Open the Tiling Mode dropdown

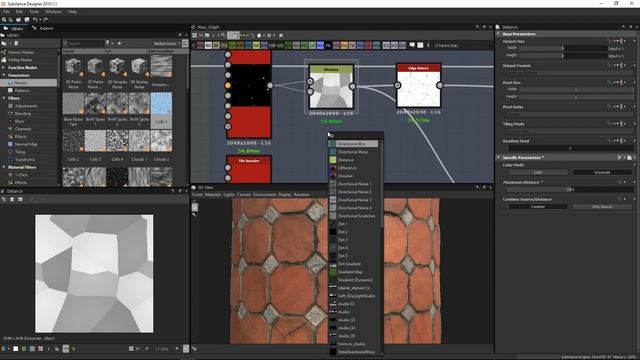tap(570, 131)
